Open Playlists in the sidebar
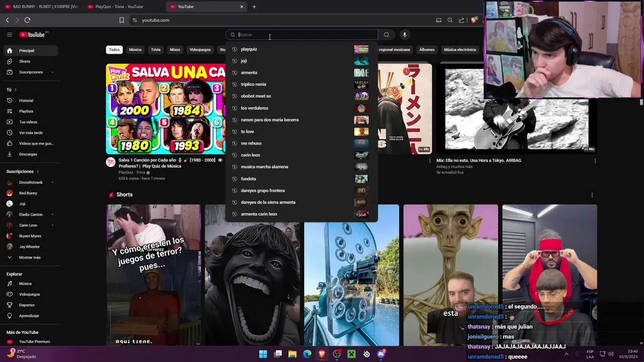This screenshot has height=362, width=644. click(x=30, y=111)
